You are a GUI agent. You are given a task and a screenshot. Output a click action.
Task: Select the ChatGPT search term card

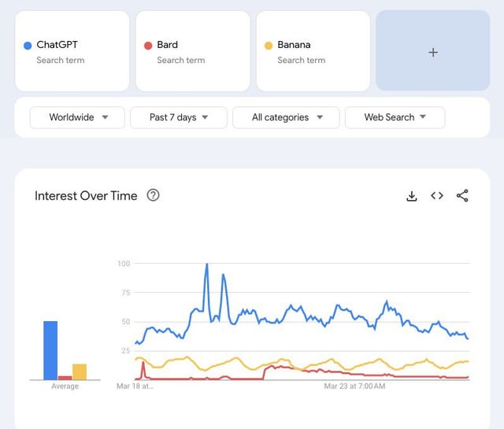(x=72, y=51)
